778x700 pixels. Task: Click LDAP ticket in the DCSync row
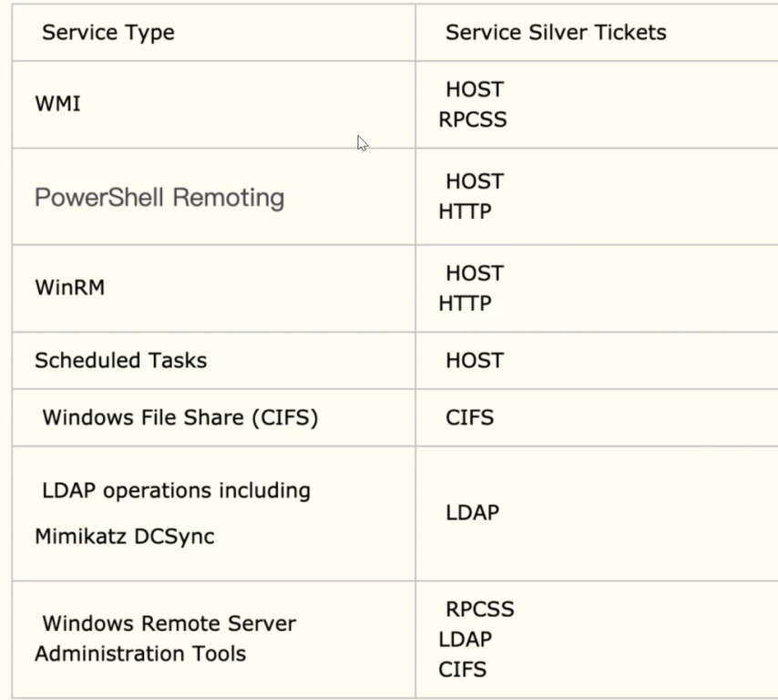tap(472, 512)
